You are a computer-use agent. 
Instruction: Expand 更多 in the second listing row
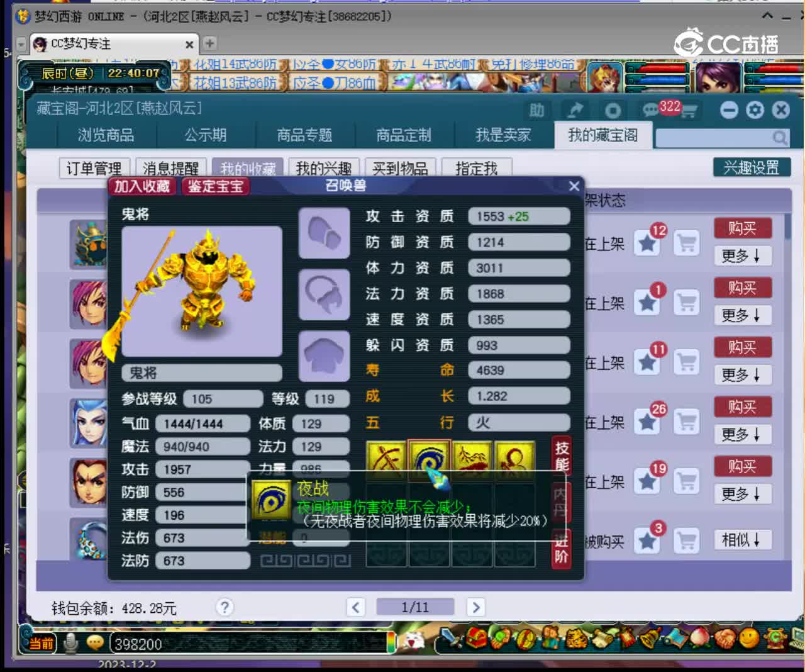click(x=743, y=315)
